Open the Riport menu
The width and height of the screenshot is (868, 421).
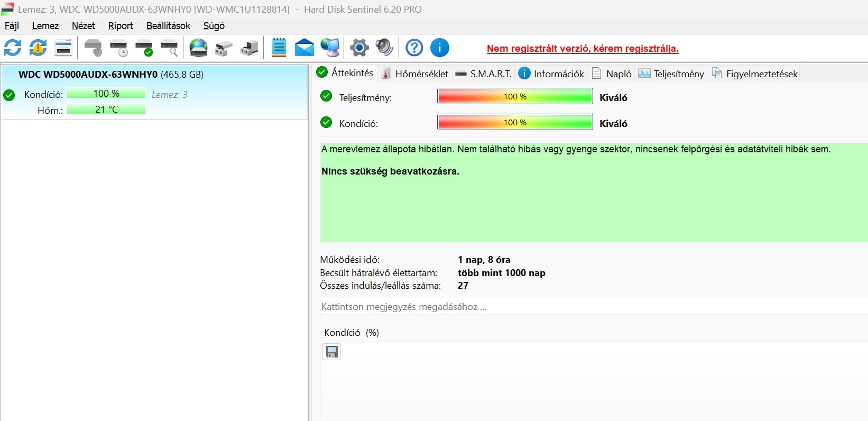(121, 25)
